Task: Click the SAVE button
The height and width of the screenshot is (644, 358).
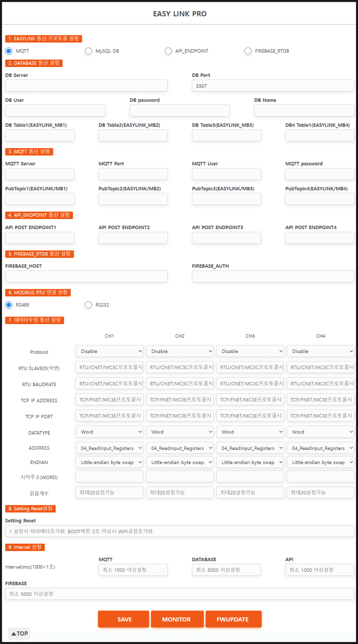Action: tap(124, 619)
